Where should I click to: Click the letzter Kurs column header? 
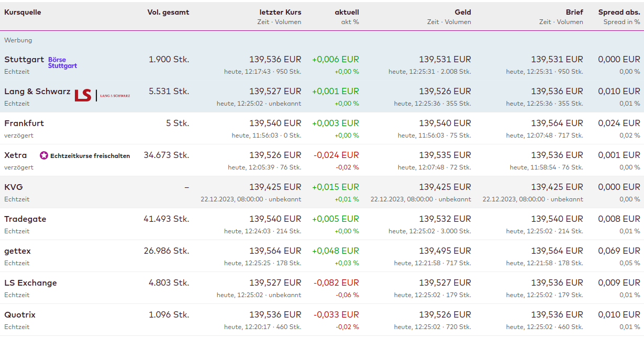280,12
